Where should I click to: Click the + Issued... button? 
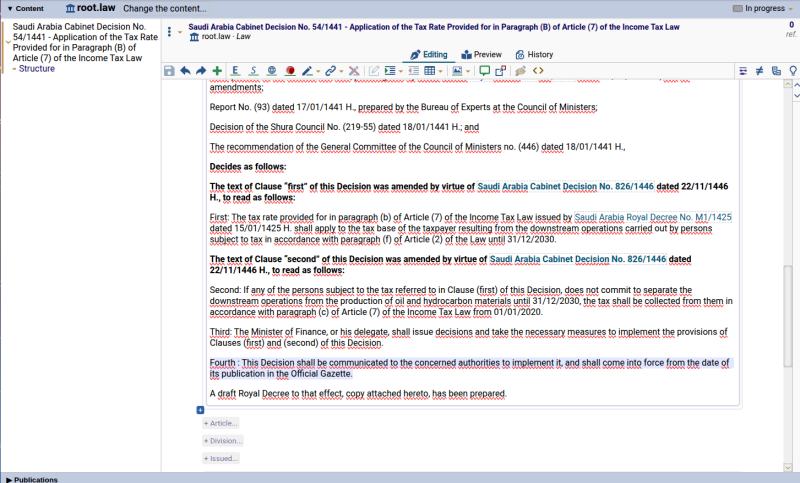pos(221,459)
